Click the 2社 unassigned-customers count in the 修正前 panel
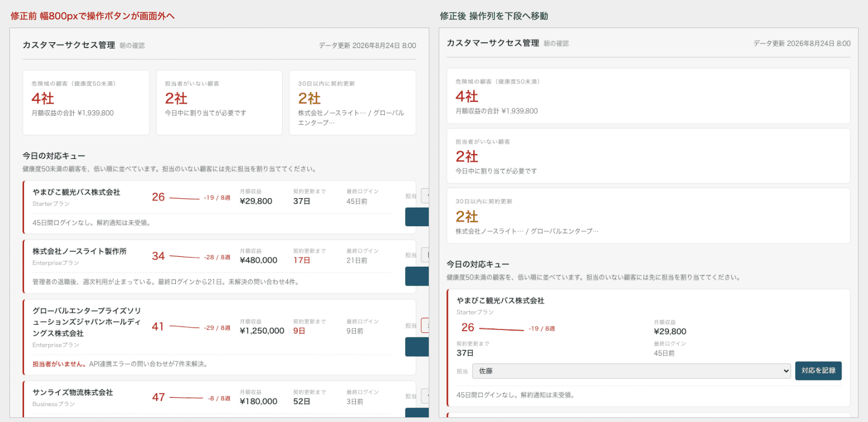The image size is (868, 422). click(x=177, y=98)
